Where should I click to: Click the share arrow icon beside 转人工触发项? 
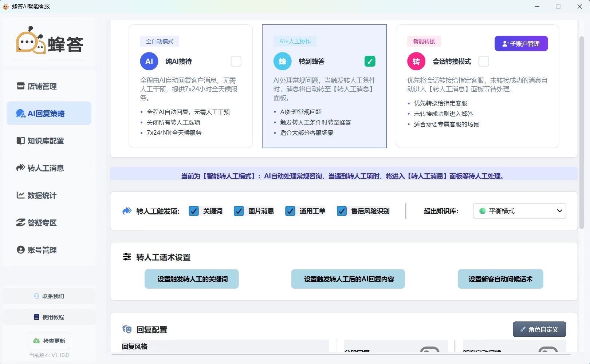127,211
